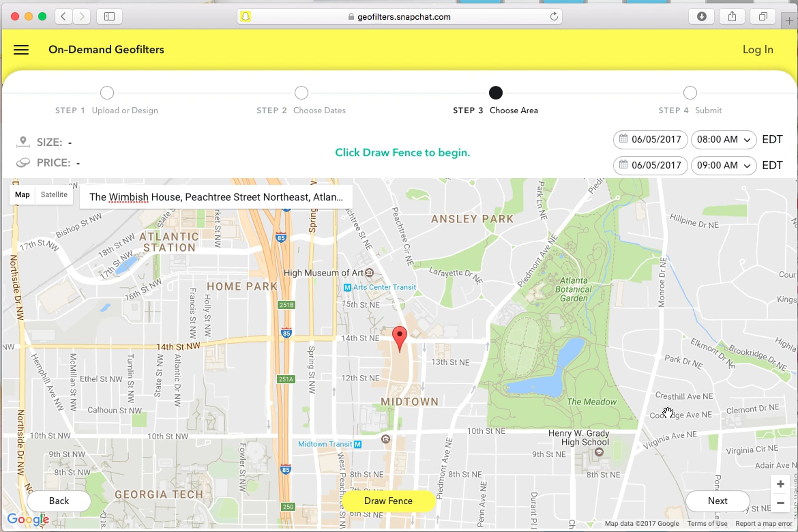
Task: Click the map zoom out minus
Action: click(x=780, y=503)
